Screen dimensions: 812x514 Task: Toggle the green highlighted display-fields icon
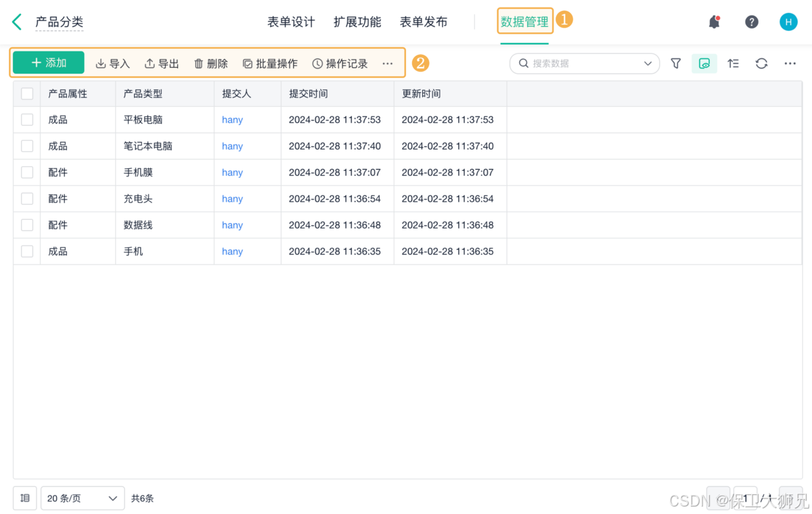704,64
